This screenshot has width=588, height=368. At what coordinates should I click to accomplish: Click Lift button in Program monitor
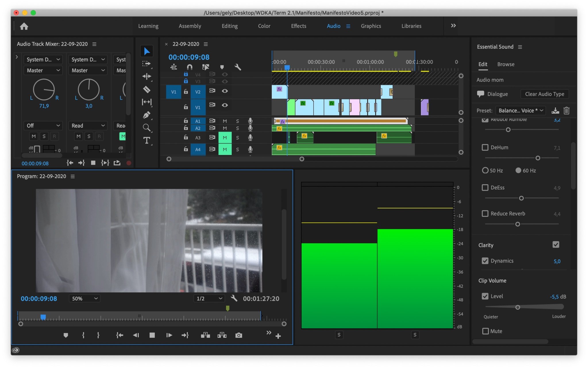[205, 335]
